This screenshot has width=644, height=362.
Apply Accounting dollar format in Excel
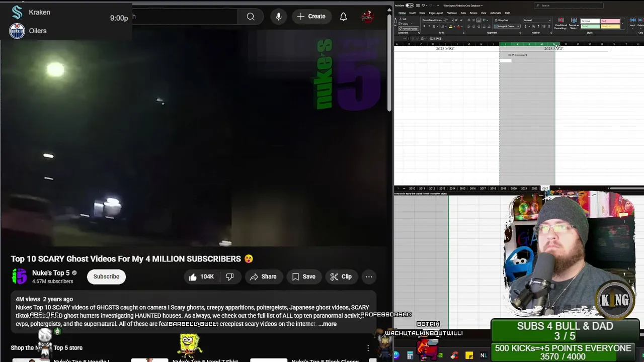(x=526, y=26)
